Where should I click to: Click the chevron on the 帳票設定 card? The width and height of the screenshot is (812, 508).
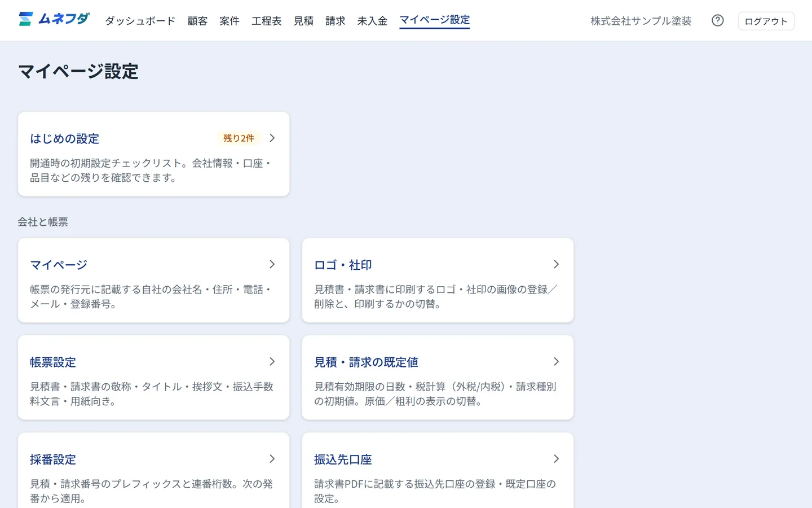point(272,361)
